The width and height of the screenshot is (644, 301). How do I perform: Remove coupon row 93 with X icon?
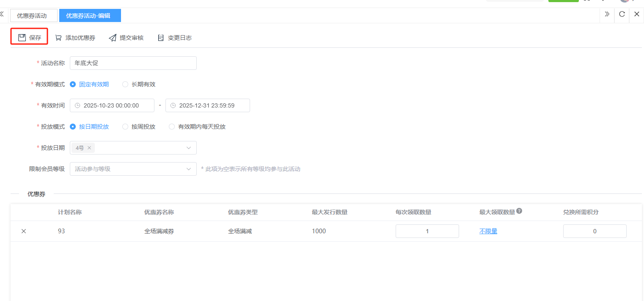(24, 231)
